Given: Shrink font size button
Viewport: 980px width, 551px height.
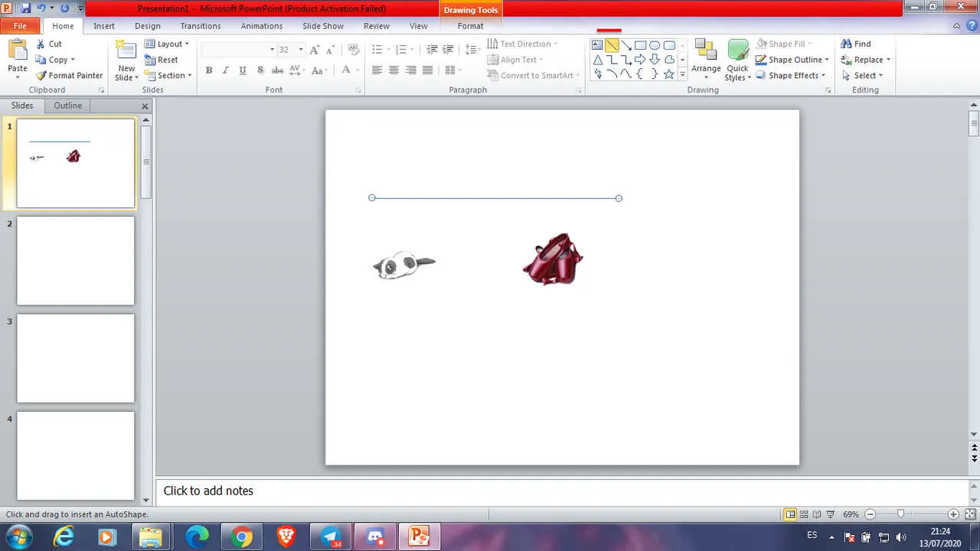Looking at the screenshot, I should click(x=331, y=49).
